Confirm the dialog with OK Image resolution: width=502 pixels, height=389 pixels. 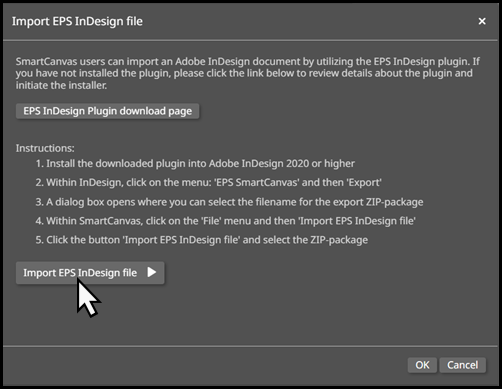(x=422, y=365)
